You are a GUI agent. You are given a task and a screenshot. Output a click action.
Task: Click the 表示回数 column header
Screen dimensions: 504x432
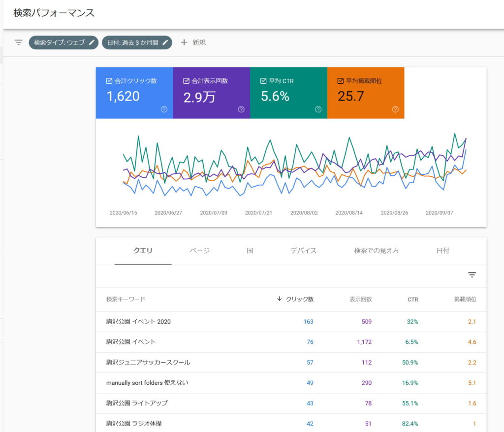360,299
